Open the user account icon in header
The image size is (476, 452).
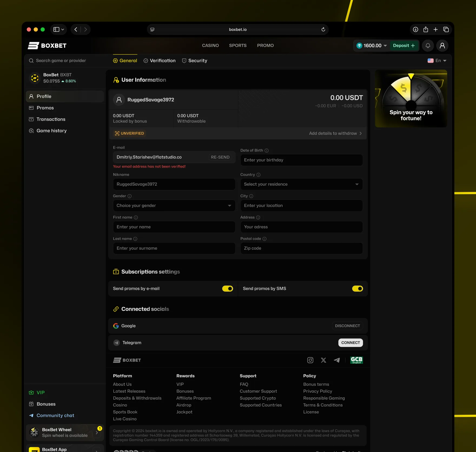(442, 45)
